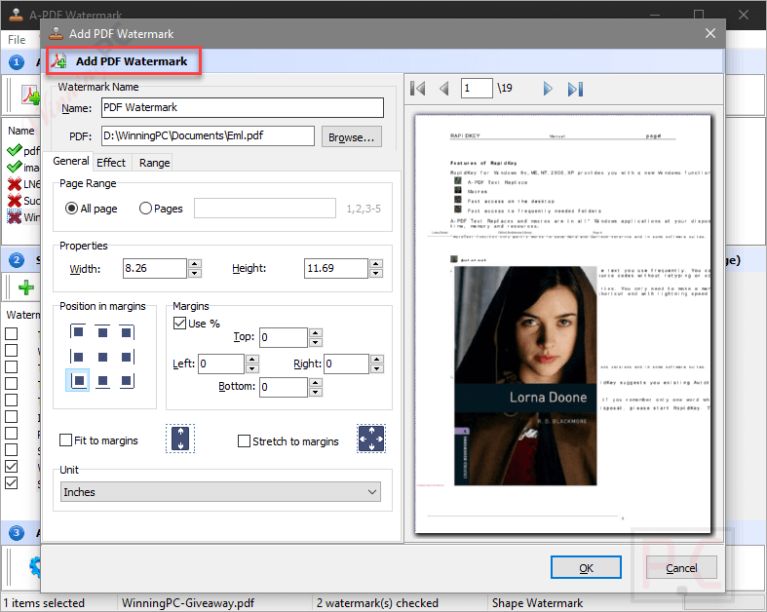Open File menu in main window

pyautogui.click(x=17, y=40)
